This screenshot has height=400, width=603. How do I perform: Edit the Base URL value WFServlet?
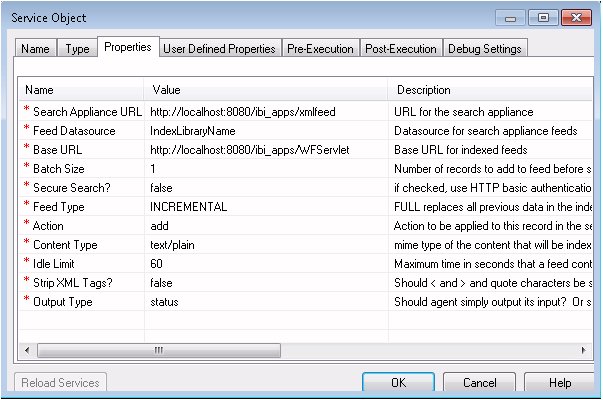pos(266,150)
